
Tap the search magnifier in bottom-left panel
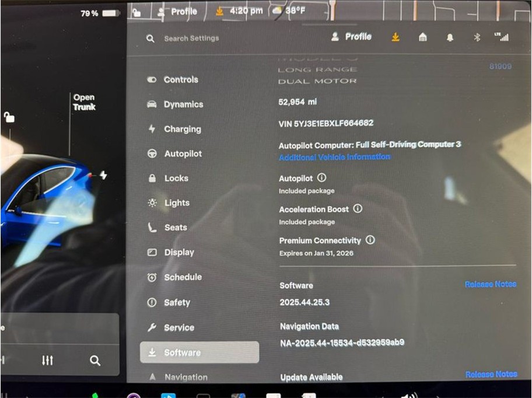pos(95,361)
